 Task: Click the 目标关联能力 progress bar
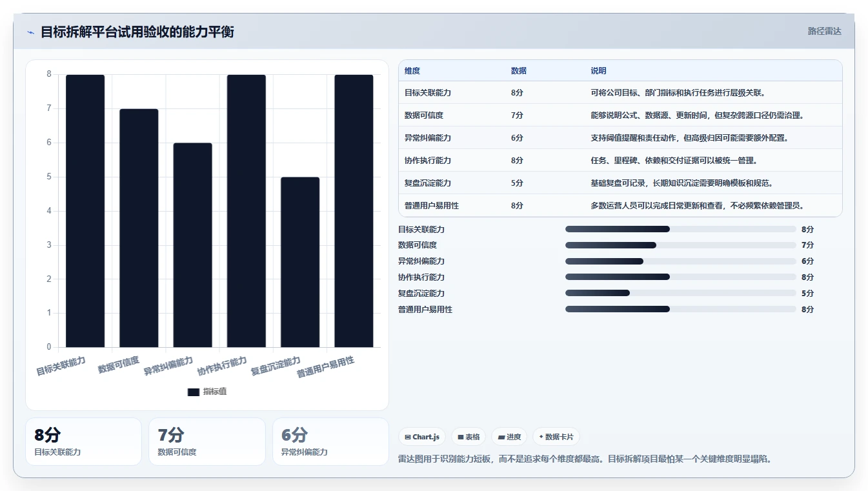pyautogui.click(x=681, y=229)
